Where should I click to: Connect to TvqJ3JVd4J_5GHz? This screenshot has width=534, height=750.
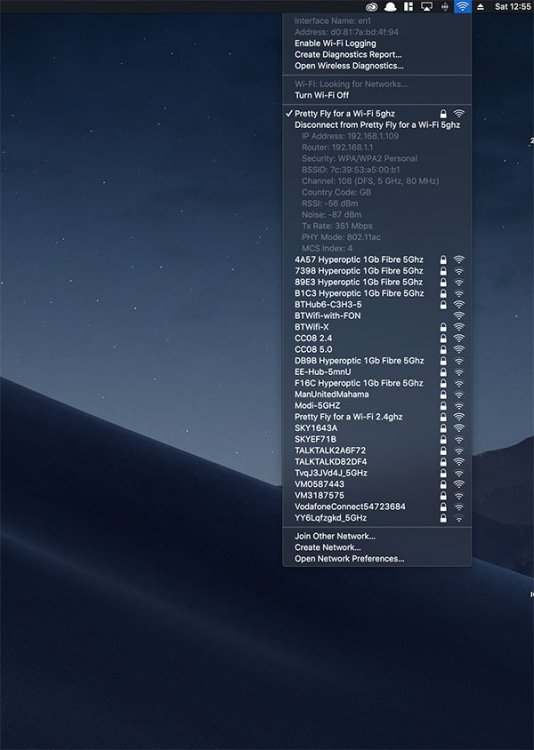click(x=377, y=473)
